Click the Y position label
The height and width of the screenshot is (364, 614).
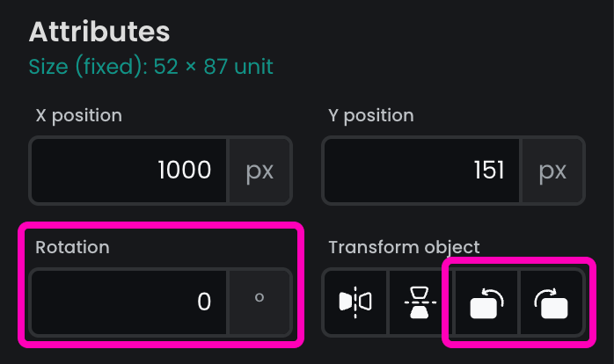pyautogui.click(x=370, y=115)
